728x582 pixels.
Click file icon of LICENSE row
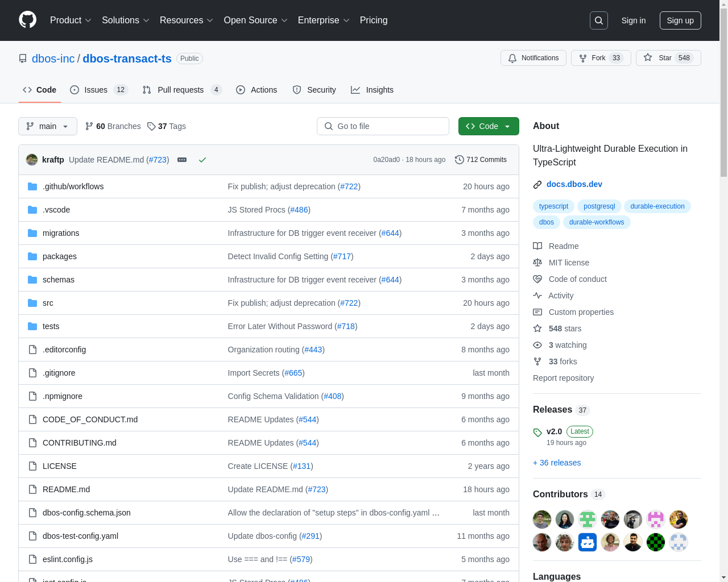coord(32,466)
